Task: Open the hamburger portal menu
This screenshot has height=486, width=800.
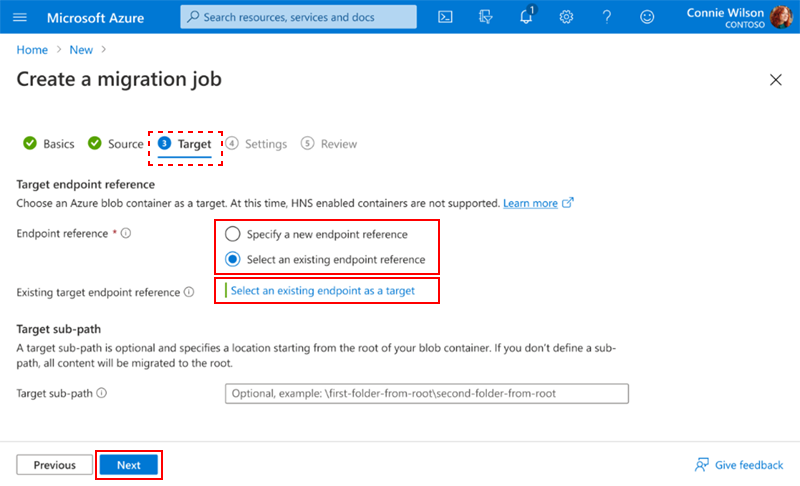Action: (x=20, y=17)
